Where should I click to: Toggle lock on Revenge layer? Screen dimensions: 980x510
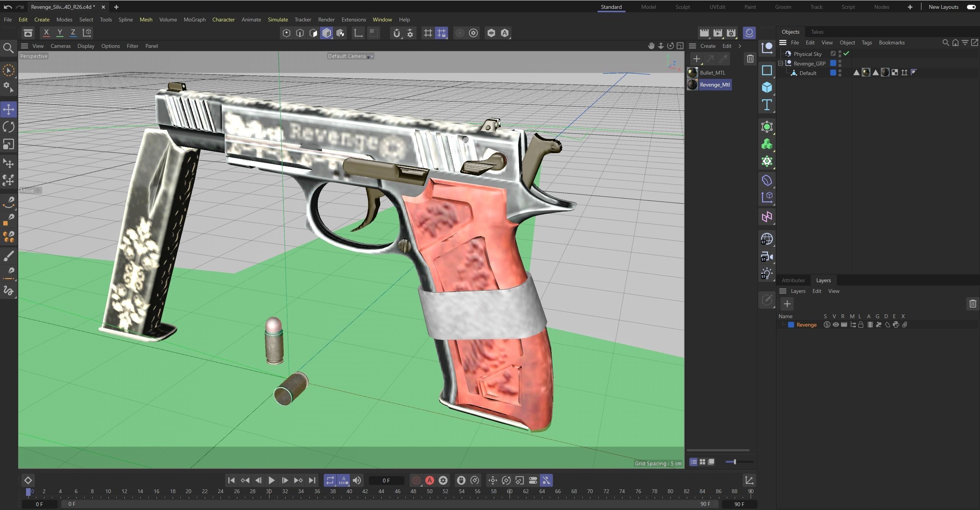click(861, 325)
